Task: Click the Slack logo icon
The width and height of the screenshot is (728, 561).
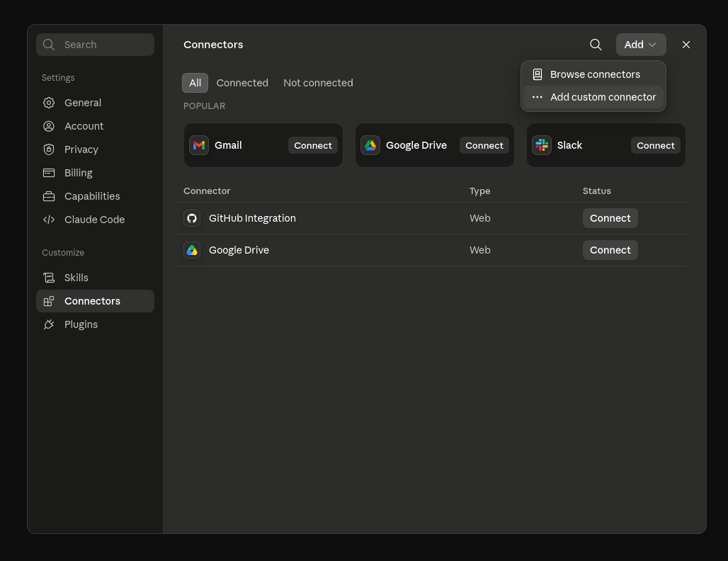Action: click(x=541, y=145)
